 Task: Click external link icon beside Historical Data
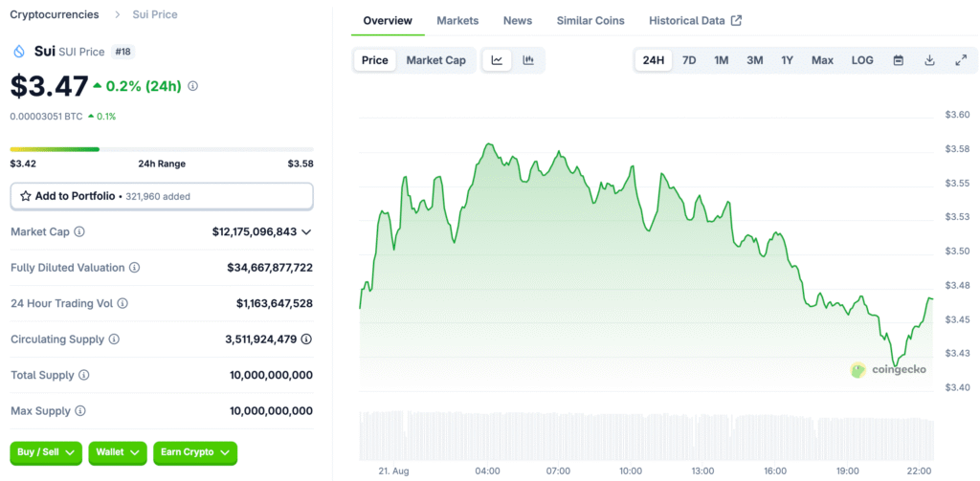[x=736, y=21]
